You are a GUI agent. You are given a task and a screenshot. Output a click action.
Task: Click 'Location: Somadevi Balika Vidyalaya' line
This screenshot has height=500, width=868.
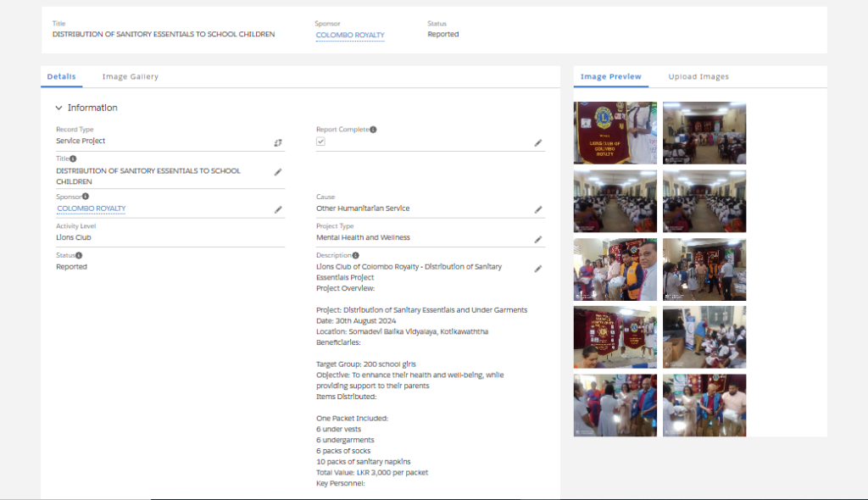(x=402, y=331)
